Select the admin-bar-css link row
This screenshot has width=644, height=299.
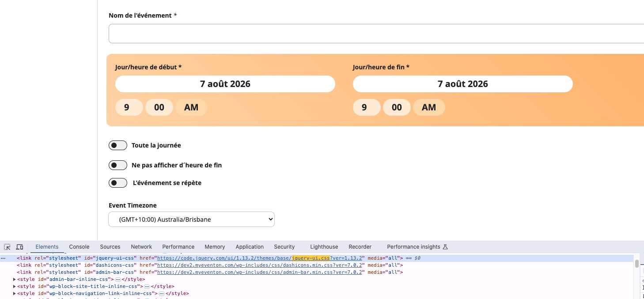[x=317, y=272]
